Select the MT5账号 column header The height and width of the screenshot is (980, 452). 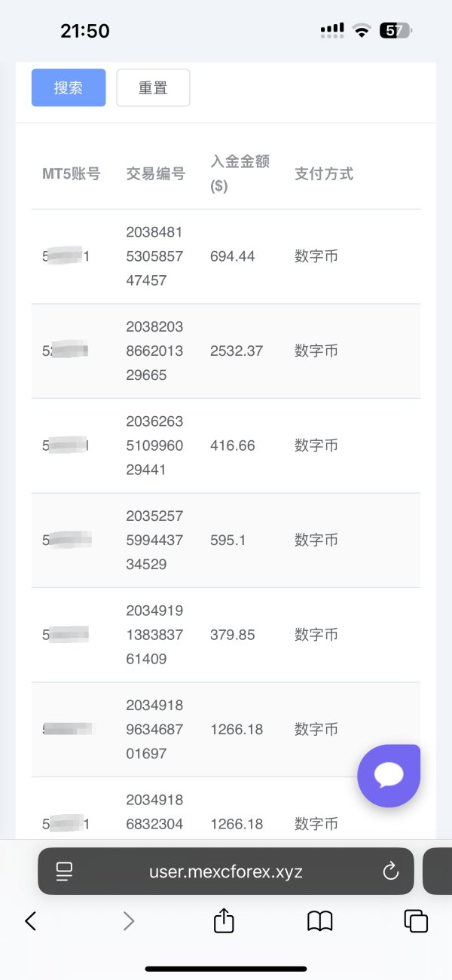tap(71, 174)
